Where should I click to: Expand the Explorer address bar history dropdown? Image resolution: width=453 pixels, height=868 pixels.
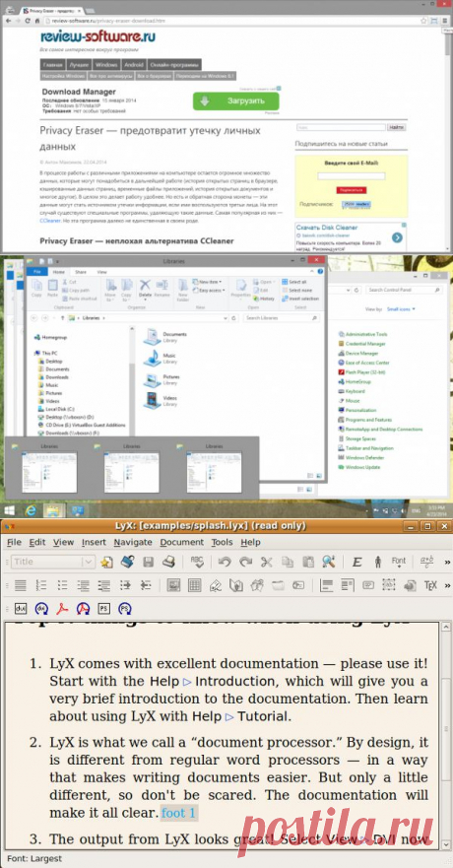[x=226, y=318]
